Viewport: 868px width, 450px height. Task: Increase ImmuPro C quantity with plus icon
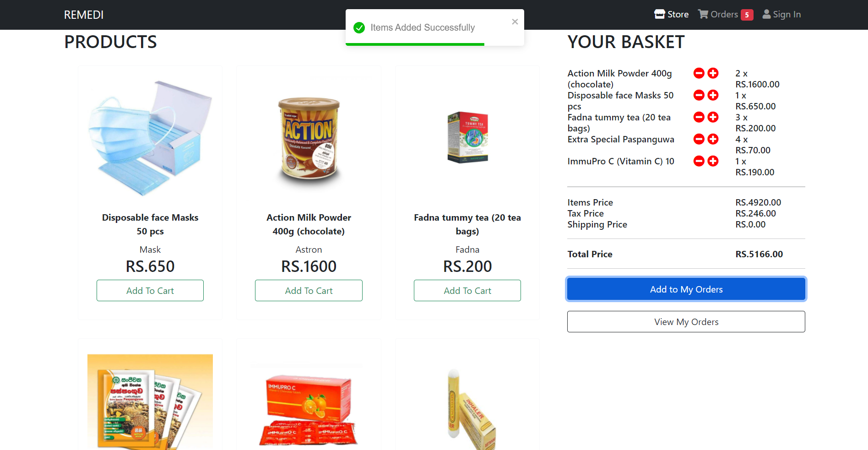click(713, 161)
